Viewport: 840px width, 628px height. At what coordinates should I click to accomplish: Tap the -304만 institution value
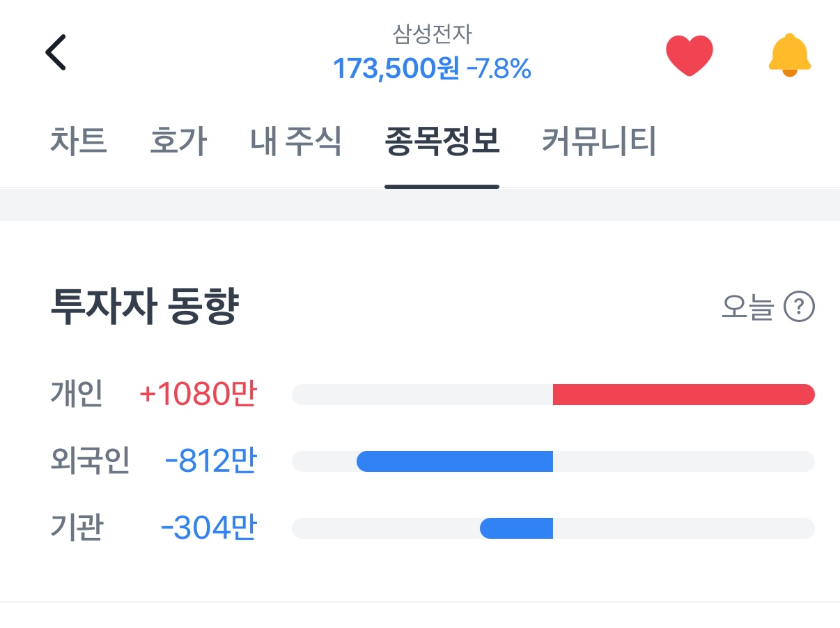point(208,528)
